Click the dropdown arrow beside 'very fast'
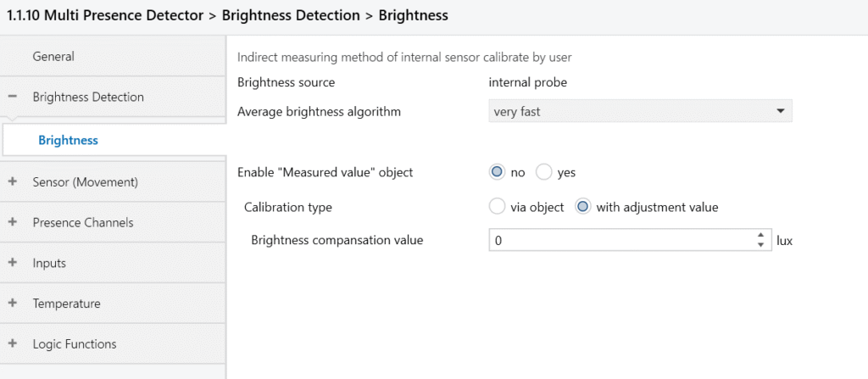The height and width of the screenshot is (379, 868). (781, 111)
